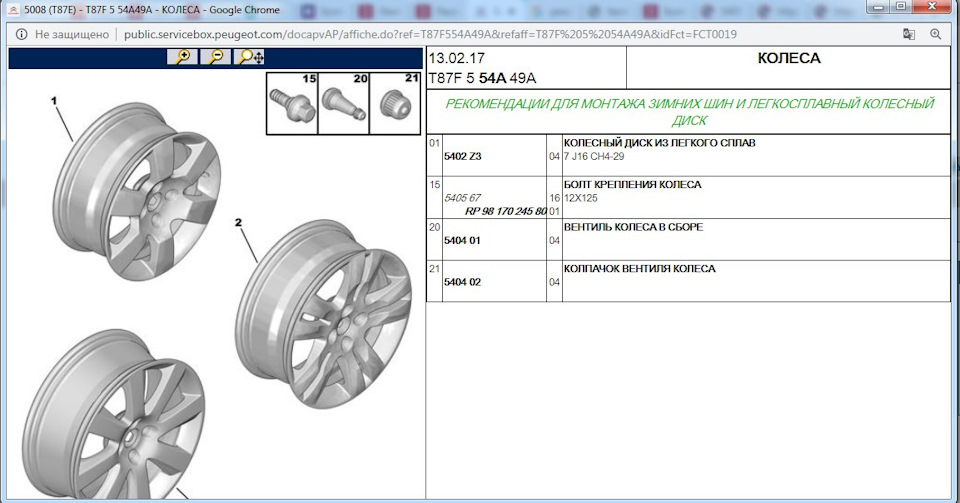Click the date 13.02.17
Screen dimensions: 960x503
click(457, 58)
